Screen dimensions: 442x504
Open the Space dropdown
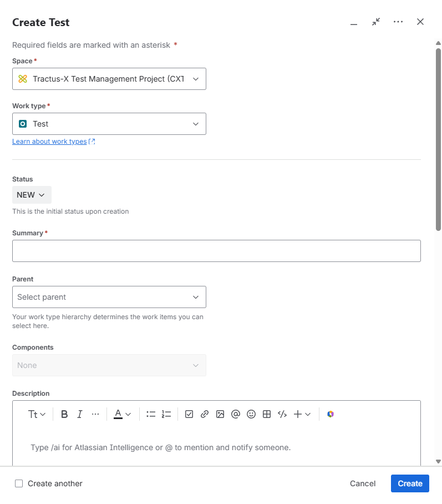[x=109, y=79]
